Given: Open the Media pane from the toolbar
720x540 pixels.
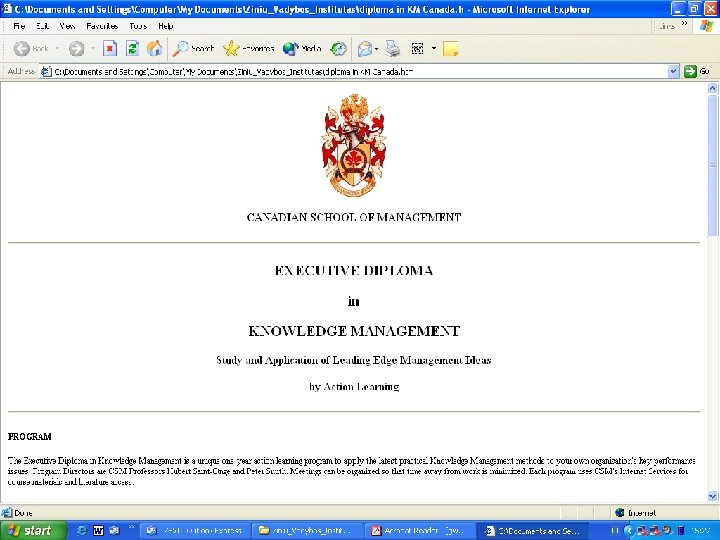Looking at the screenshot, I should (302, 48).
